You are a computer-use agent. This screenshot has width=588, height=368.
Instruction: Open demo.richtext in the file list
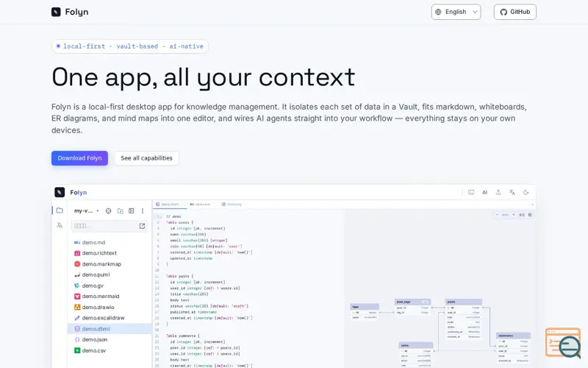click(110, 253)
